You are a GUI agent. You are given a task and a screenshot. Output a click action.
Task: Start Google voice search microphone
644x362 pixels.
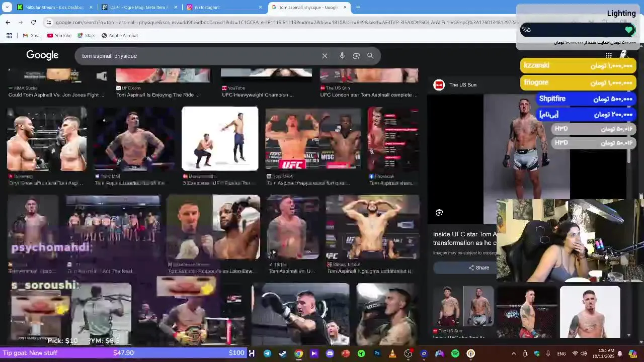[342, 56]
